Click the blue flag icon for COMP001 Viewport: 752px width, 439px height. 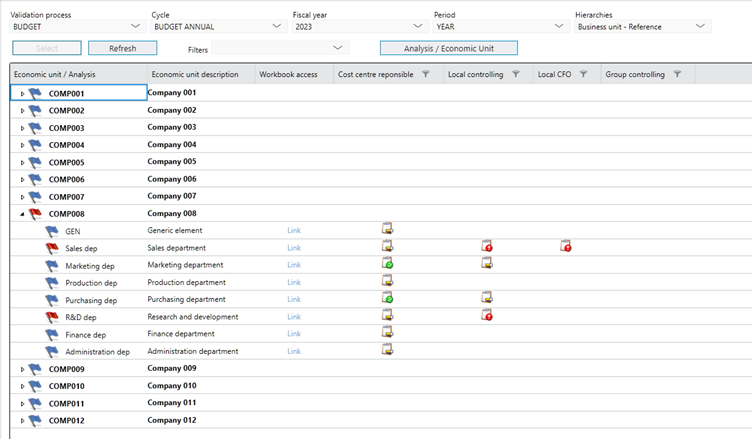[36, 93]
